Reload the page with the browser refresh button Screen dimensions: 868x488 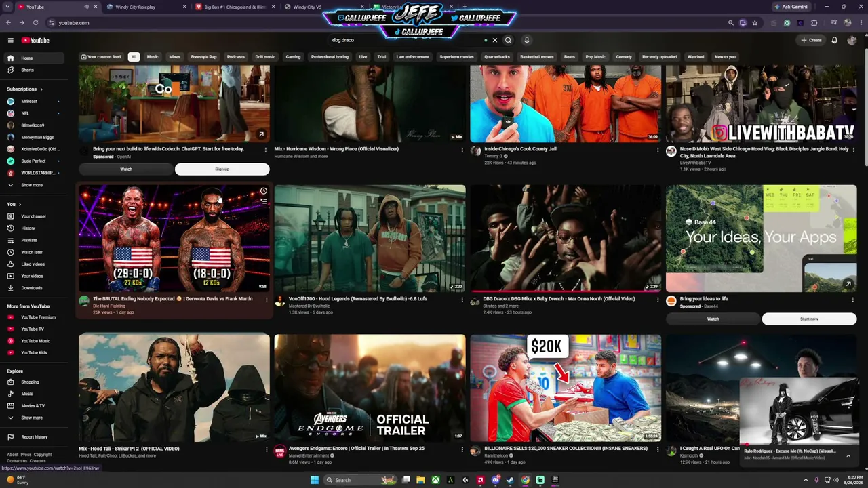coord(36,23)
